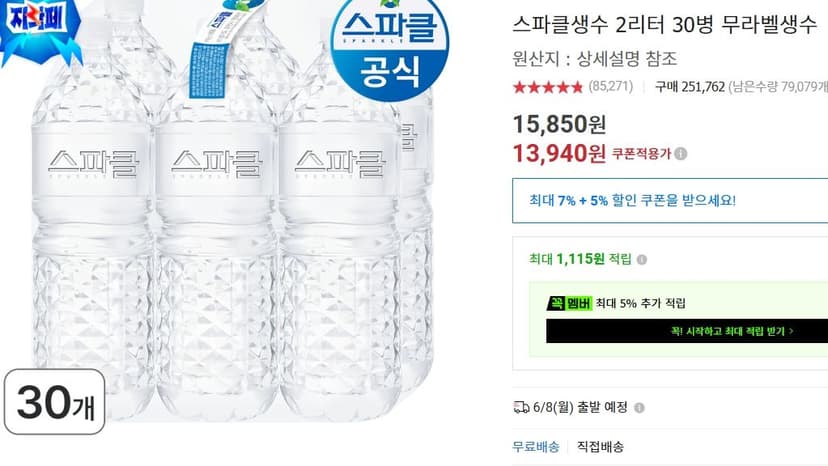Viewport: 828px width, 466px height.
Task: Click the info icon next to 1,115원 적립
Action: point(642,259)
